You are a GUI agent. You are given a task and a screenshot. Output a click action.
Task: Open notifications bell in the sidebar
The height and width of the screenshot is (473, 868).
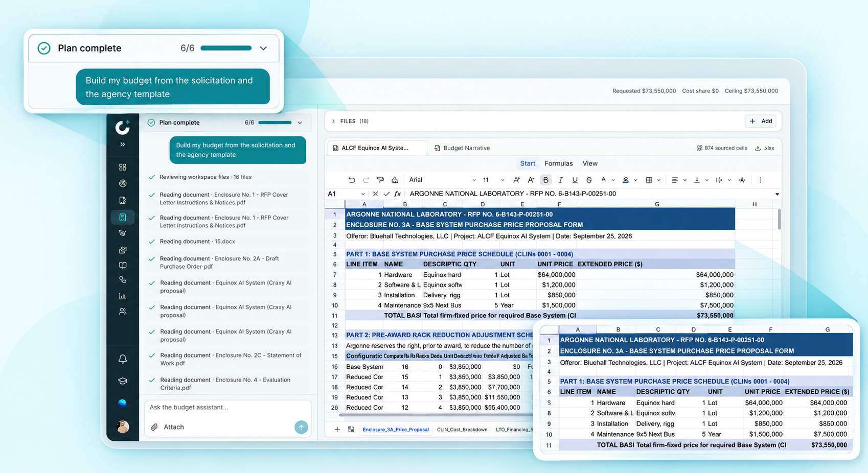(x=123, y=359)
